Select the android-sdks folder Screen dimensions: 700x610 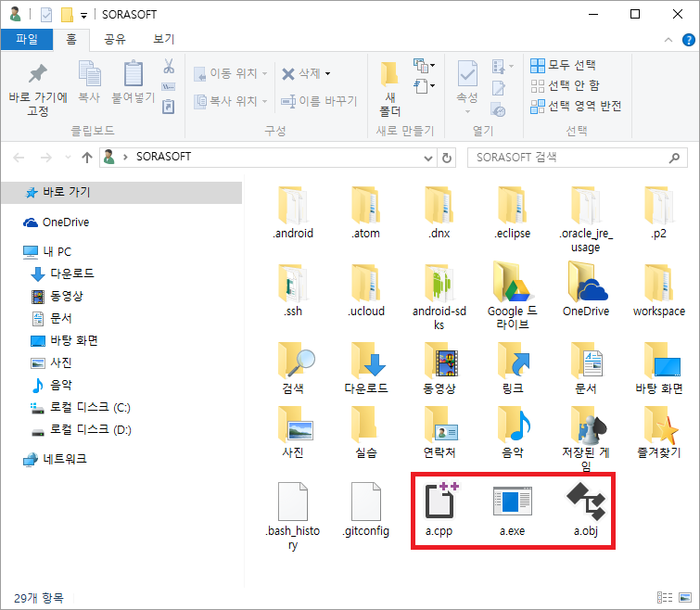pyautogui.click(x=439, y=297)
